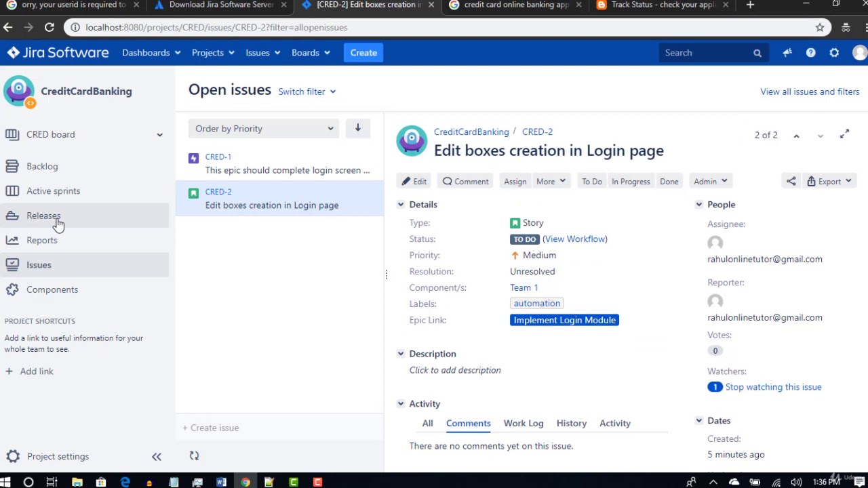This screenshot has height=488, width=868.
Task: Click the Releases ship icon
Action: 12,216
